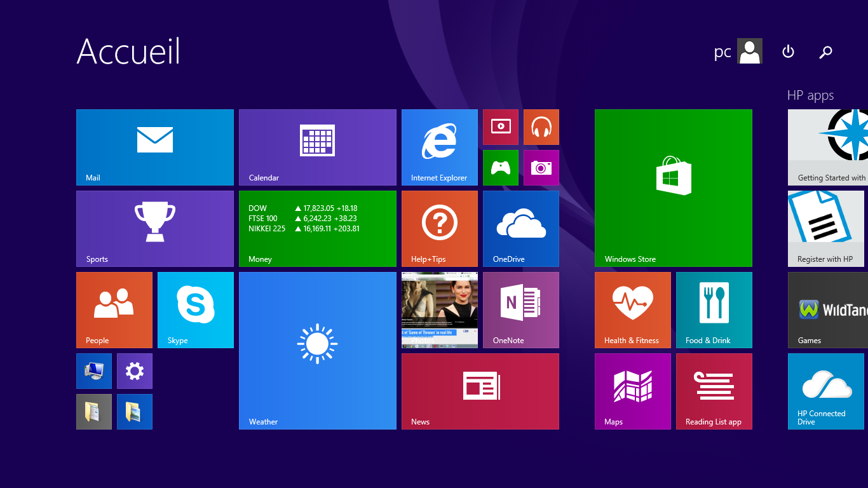Open the OneNote tile
This screenshot has height=488, width=868.
tap(521, 310)
